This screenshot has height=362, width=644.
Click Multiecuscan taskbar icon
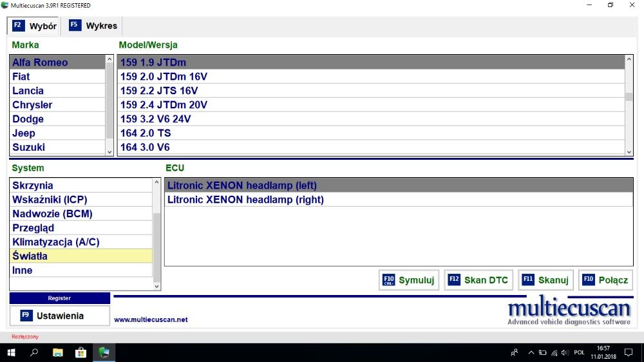[104, 352]
